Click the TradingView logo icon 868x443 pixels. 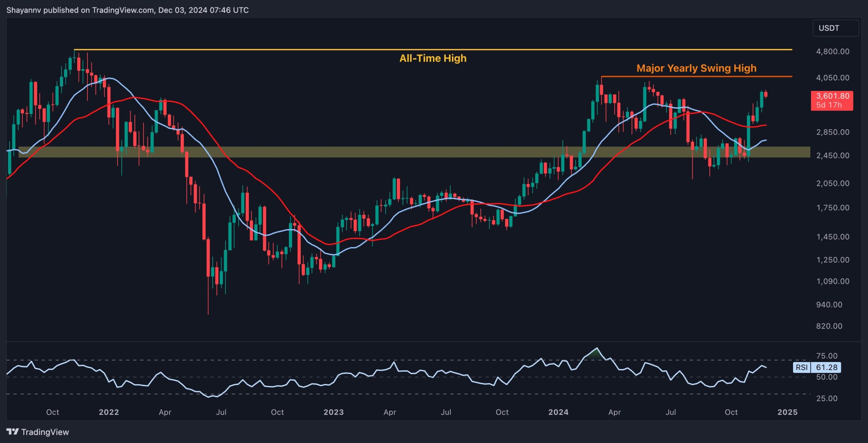[13, 431]
